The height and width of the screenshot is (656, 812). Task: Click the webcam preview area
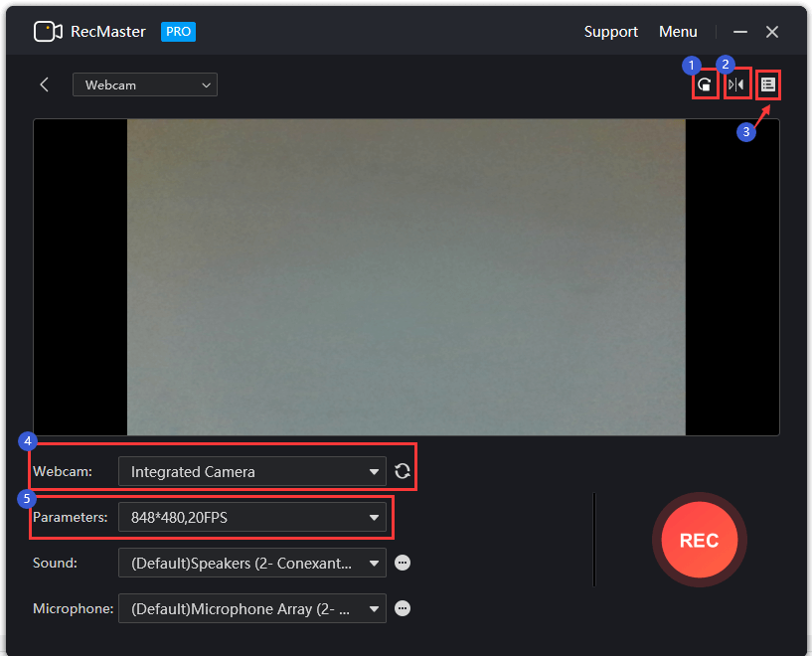coord(406,277)
